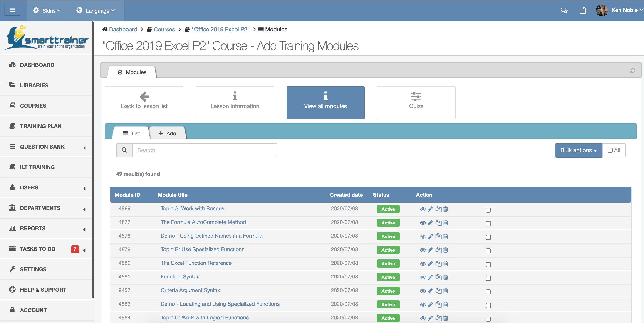The width and height of the screenshot is (644, 323).
Task: Switch to the Modules tab
Action: tap(132, 72)
